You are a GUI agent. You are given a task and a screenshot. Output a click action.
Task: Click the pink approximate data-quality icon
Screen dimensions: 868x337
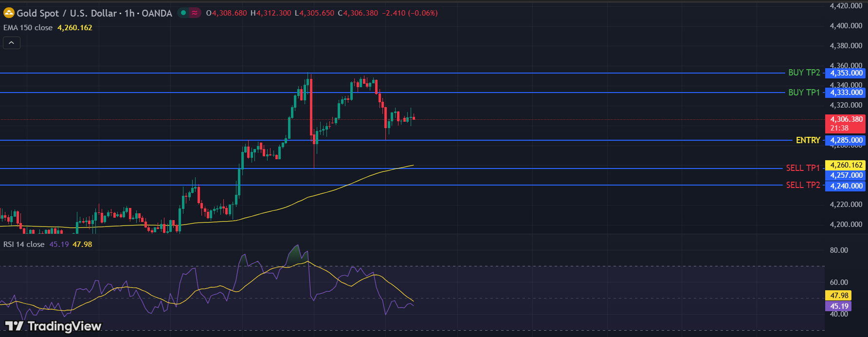click(x=195, y=13)
